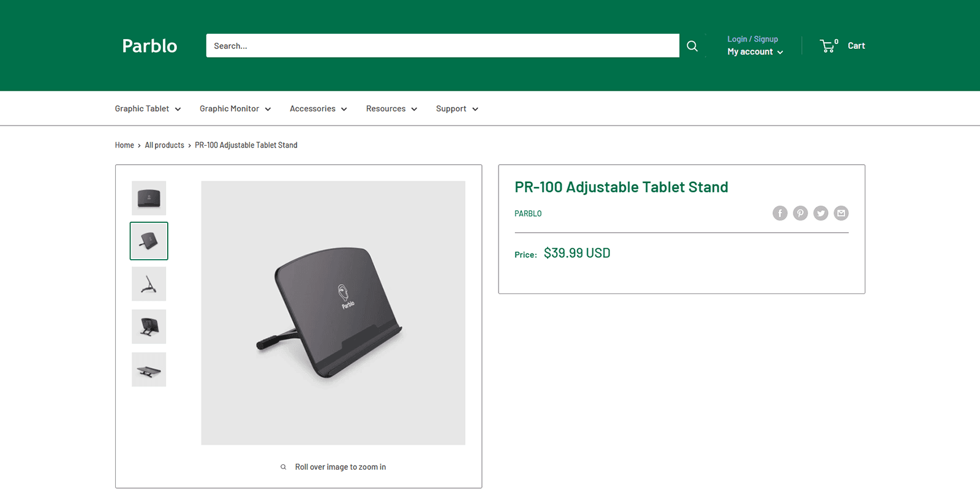This screenshot has height=490, width=980.
Task: Expand the Support menu
Action: (457, 108)
